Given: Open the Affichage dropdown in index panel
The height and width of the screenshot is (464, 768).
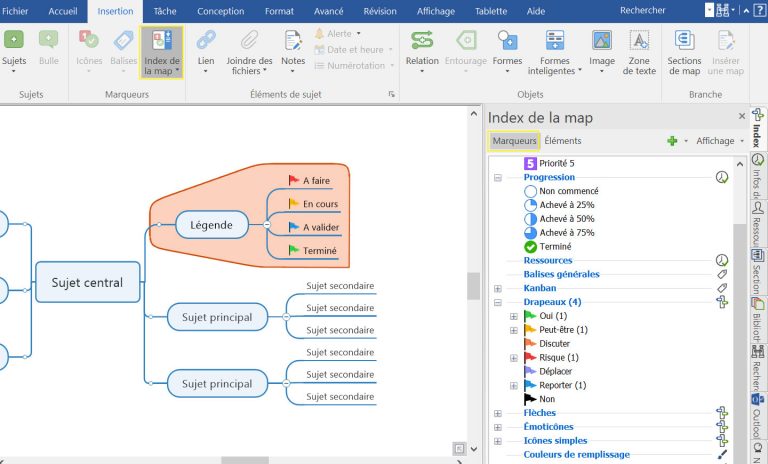Looking at the screenshot, I should coord(720,141).
